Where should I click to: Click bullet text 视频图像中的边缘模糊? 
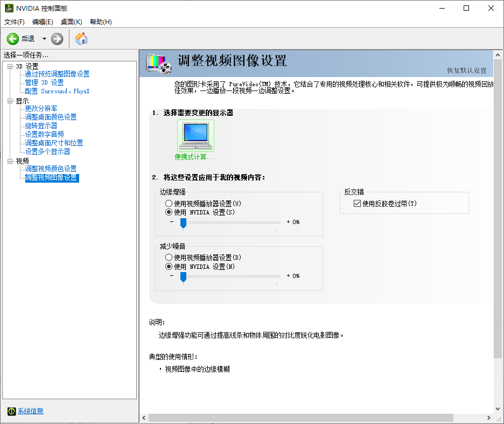[198, 369]
